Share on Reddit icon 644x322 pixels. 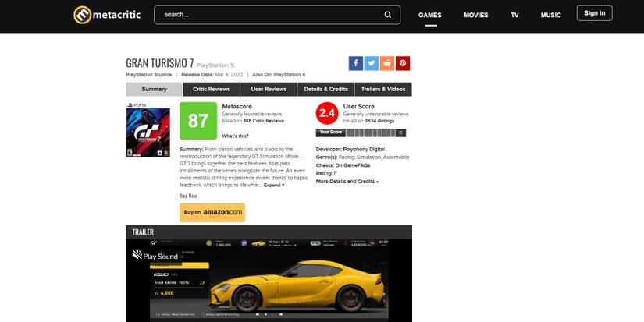[x=387, y=63]
